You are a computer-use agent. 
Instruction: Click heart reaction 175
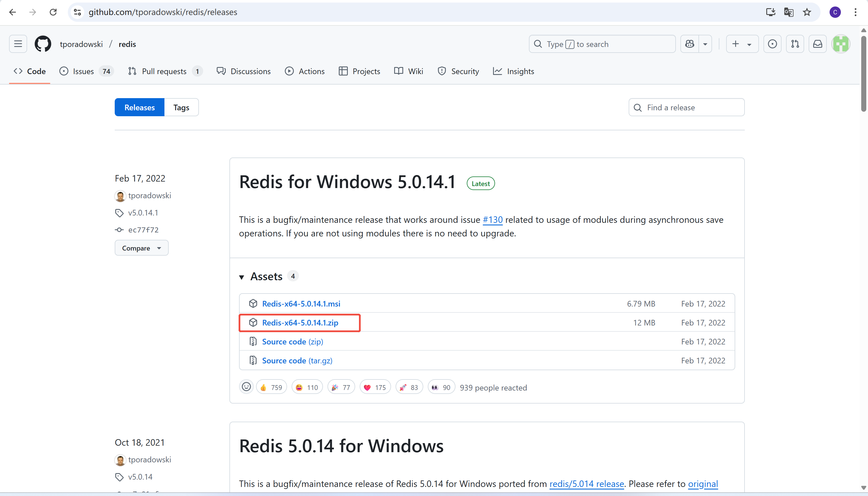tap(375, 387)
